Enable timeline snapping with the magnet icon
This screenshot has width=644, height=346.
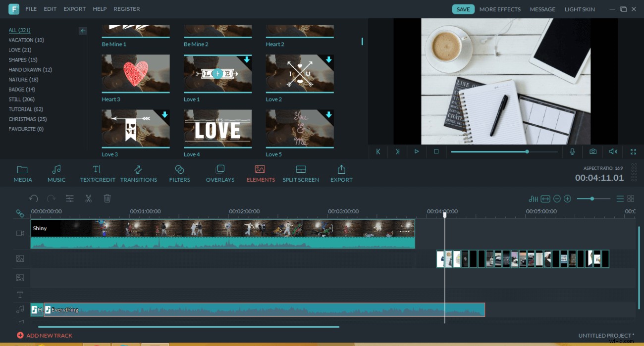coord(20,214)
